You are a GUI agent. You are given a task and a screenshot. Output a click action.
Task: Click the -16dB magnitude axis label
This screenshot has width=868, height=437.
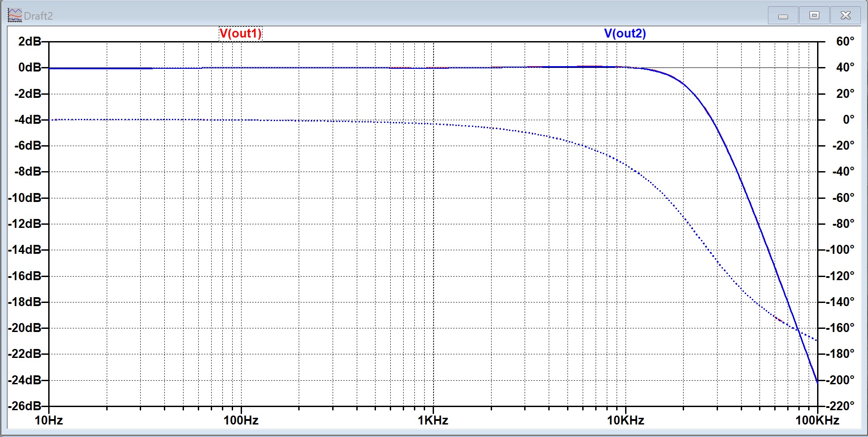click(25, 276)
